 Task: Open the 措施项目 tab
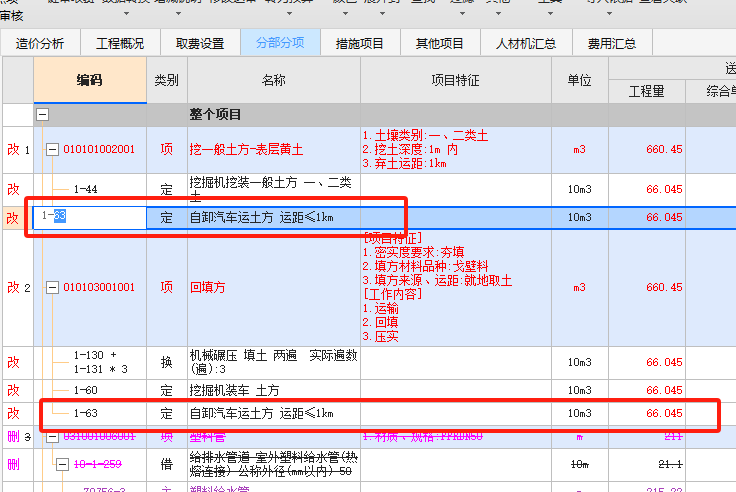click(x=360, y=43)
